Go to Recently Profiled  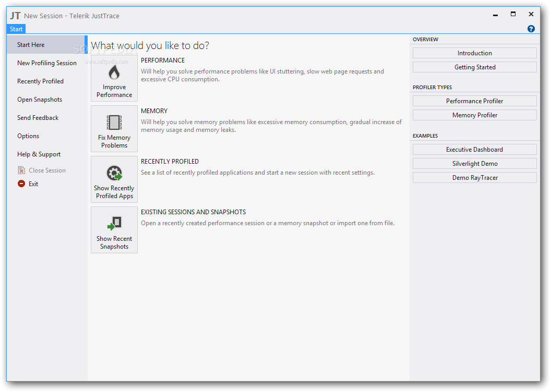(x=47, y=81)
